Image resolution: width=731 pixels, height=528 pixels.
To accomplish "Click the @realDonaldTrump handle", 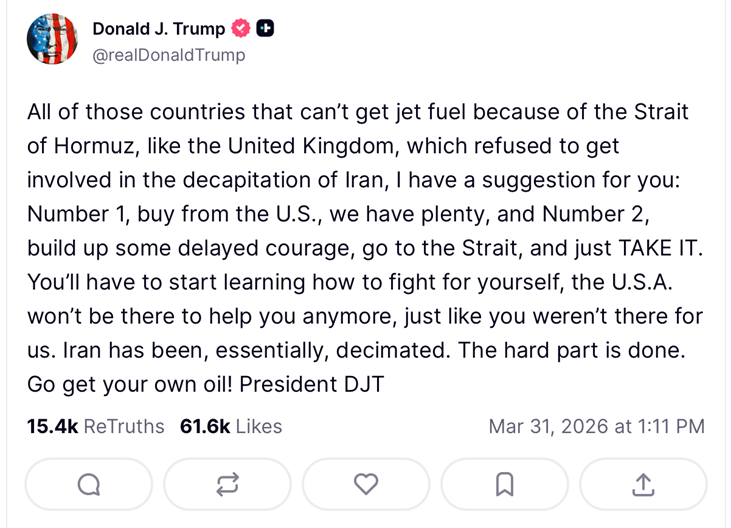I will tap(168, 55).
